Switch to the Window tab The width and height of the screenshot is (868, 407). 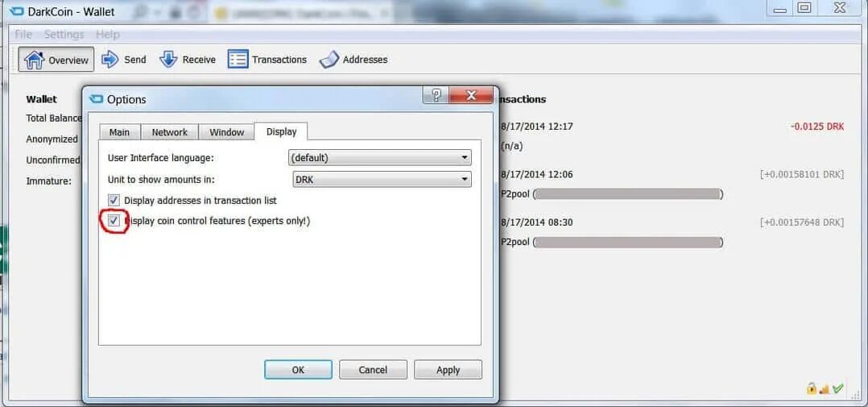pyautogui.click(x=226, y=132)
